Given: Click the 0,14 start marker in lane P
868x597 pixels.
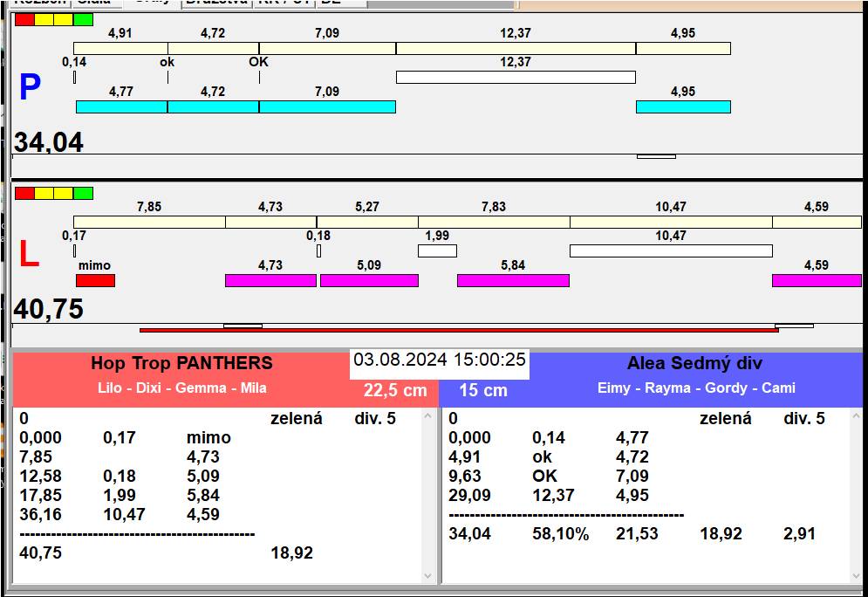Looking at the screenshot, I should [x=75, y=78].
